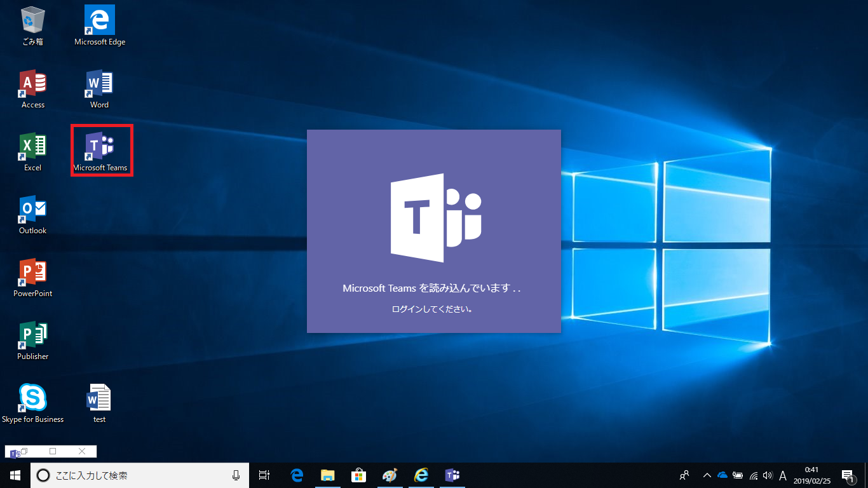Viewport: 868px width, 488px height.
Task: Open the Windows Start menu
Action: tap(15, 475)
